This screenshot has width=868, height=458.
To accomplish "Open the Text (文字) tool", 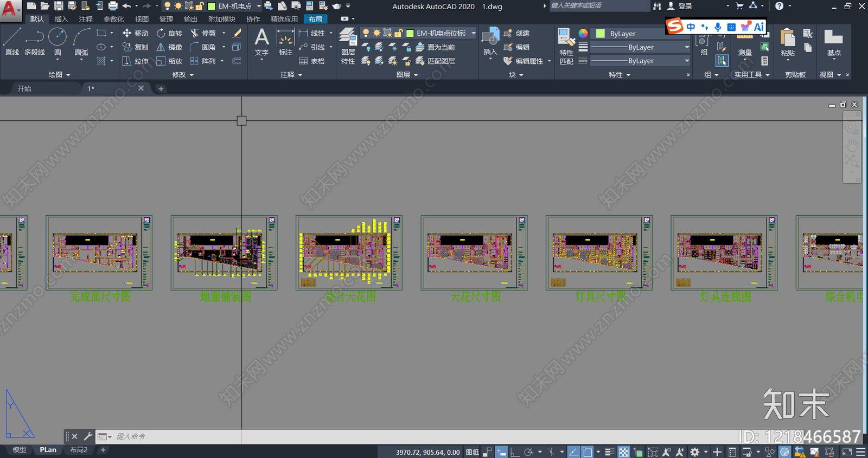I will coord(261,42).
